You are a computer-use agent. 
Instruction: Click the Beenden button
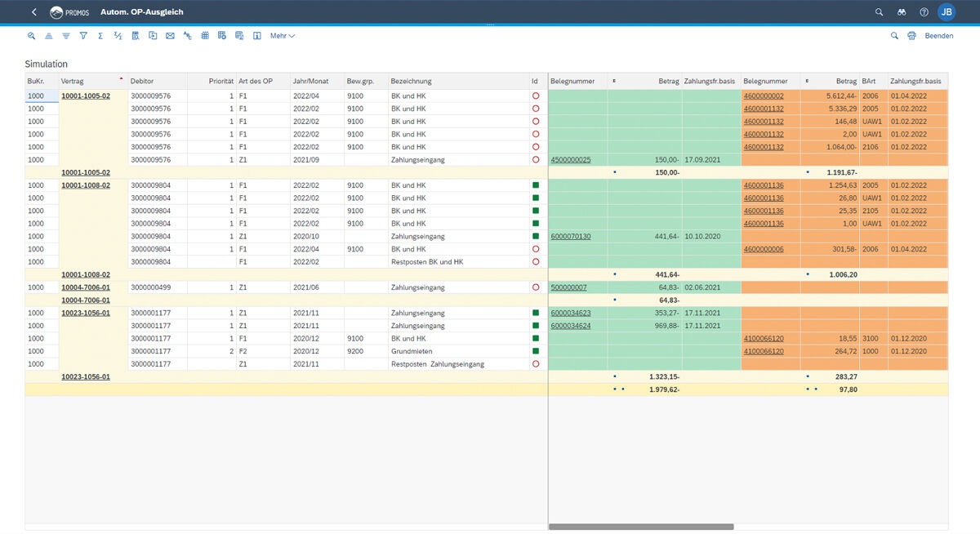938,36
